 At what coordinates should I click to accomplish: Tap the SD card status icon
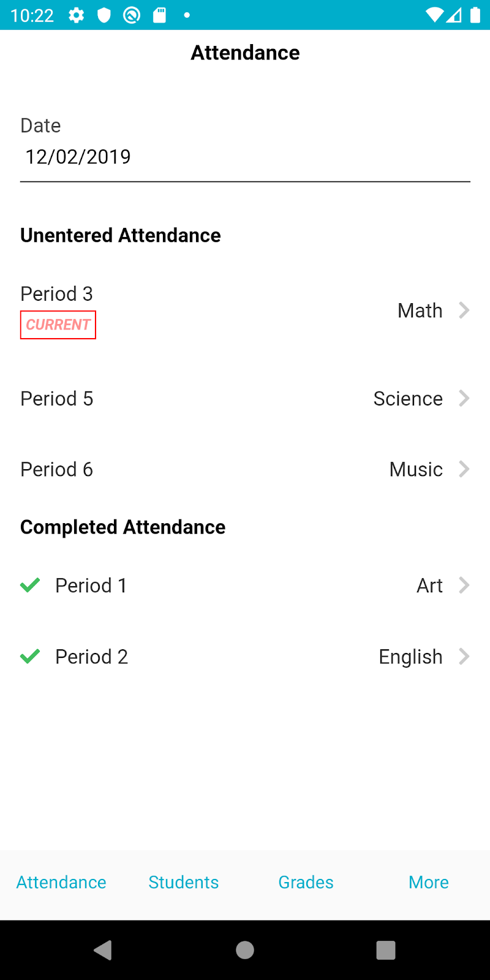click(159, 15)
